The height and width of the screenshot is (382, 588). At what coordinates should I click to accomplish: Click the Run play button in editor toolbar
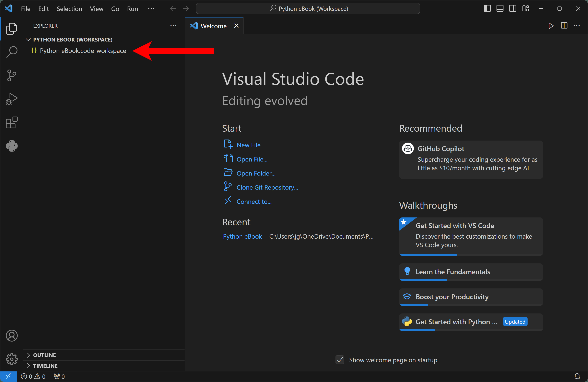click(x=551, y=26)
